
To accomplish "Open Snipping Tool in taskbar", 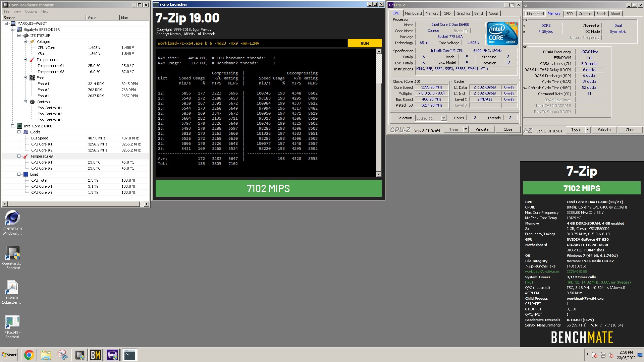I will [62, 355].
